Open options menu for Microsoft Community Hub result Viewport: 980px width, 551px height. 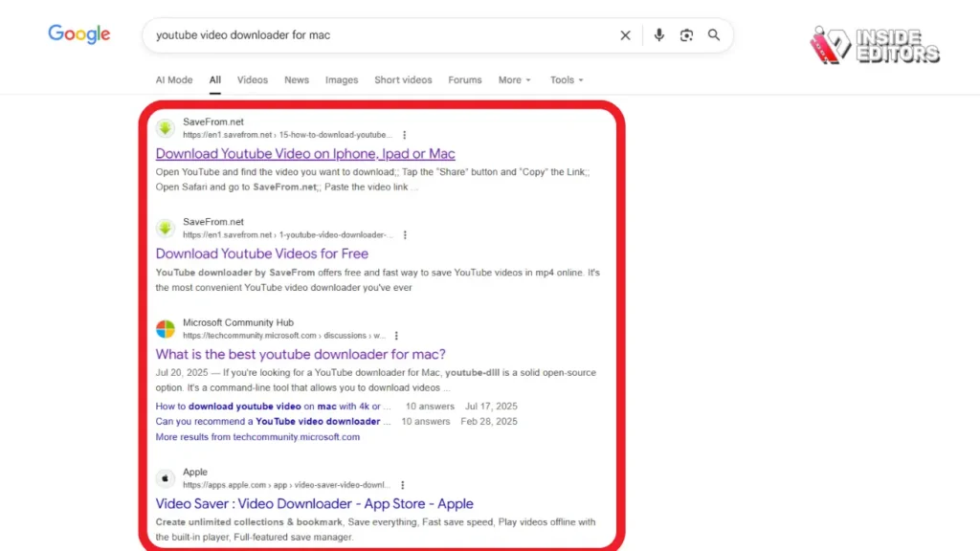point(396,336)
